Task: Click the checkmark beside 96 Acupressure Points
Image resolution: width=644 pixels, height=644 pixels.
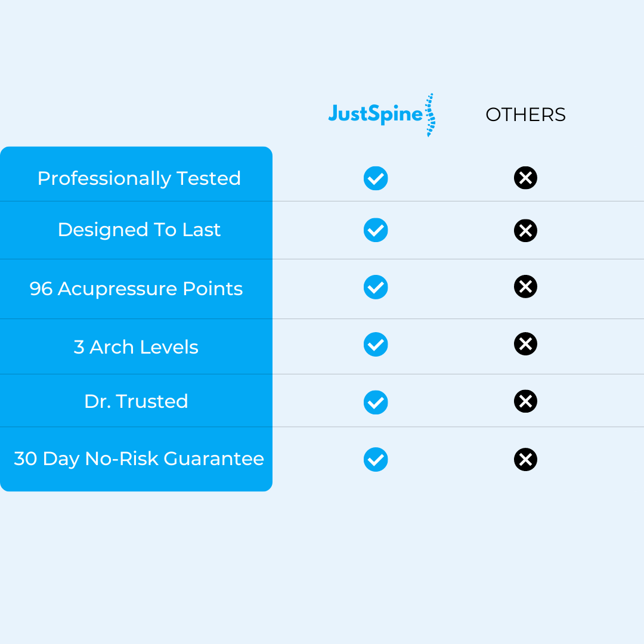Action: pyautogui.click(x=376, y=287)
